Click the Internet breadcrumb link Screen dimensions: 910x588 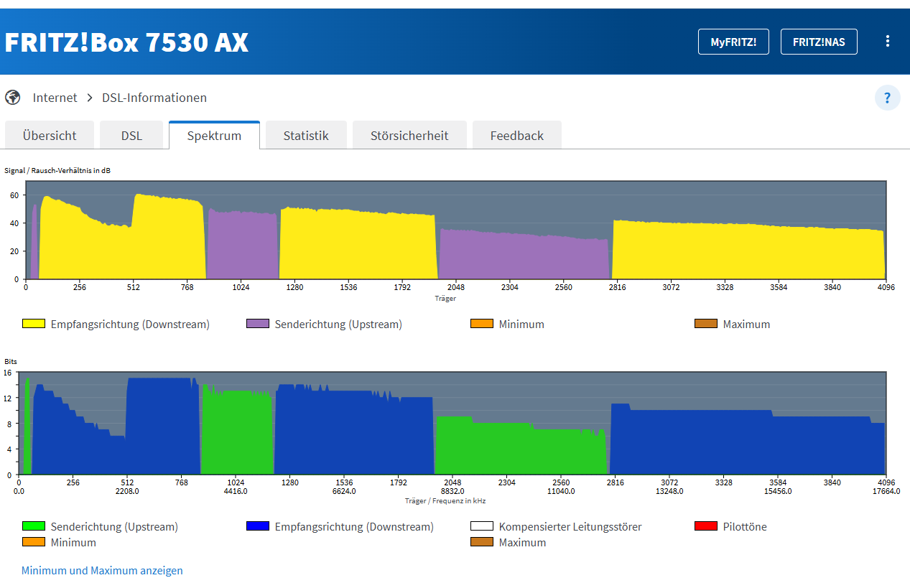coord(55,98)
